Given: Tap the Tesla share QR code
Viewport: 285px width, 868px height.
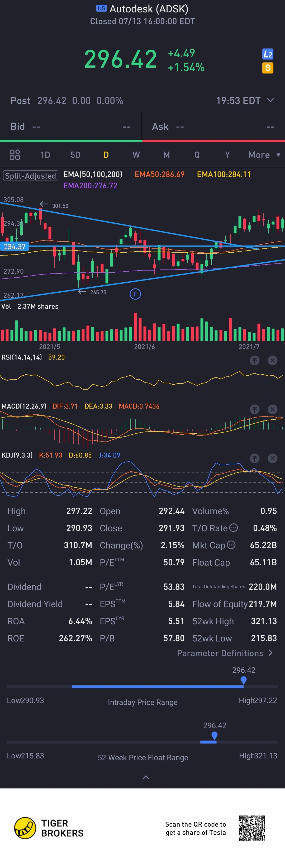Looking at the screenshot, I should click(x=252, y=828).
